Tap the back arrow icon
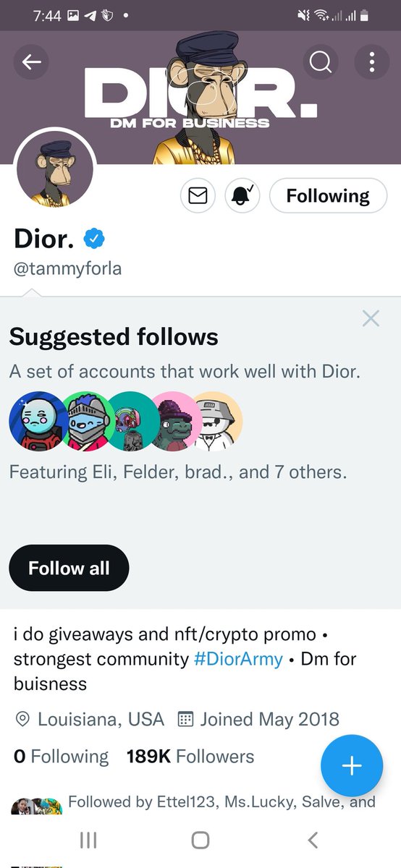Viewport: 401px width, 868px height. [x=32, y=63]
